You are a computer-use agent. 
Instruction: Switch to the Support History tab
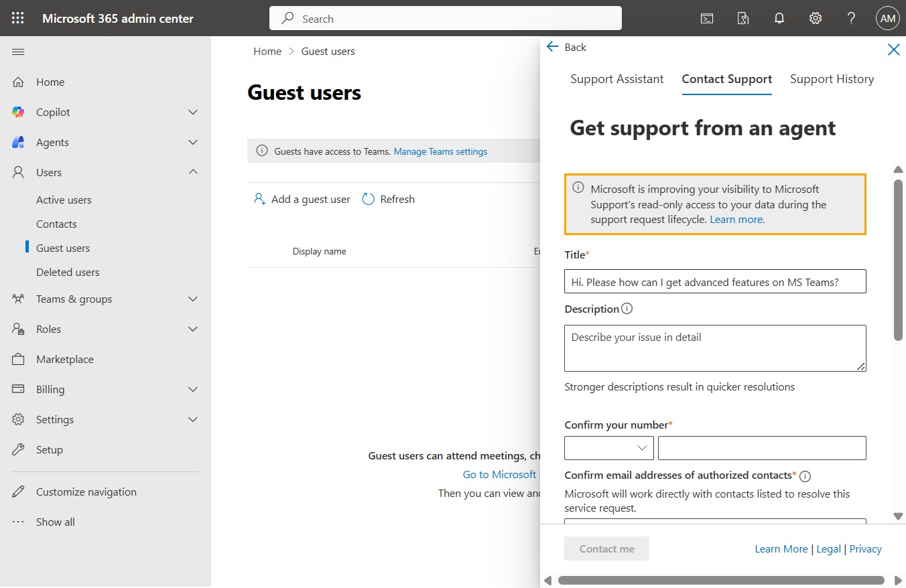832,79
